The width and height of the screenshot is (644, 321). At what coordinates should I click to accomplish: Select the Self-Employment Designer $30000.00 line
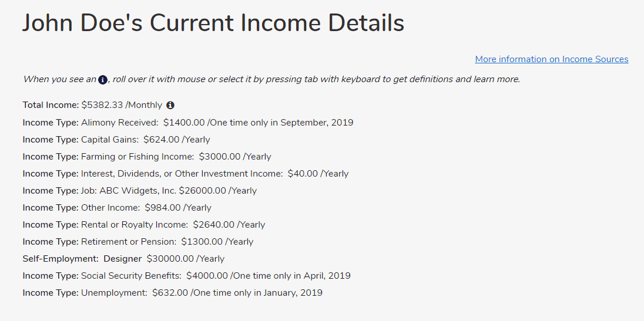click(123, 259)
